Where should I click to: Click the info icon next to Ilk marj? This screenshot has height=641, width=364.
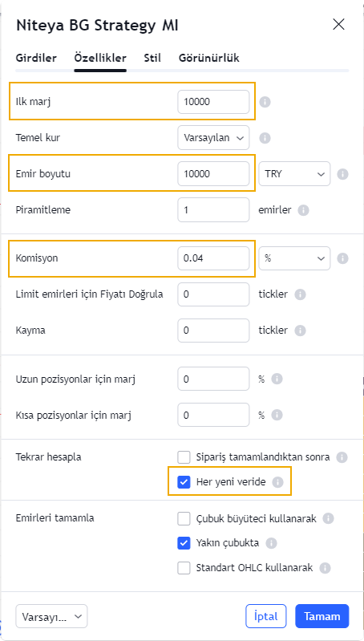pos(265,102)
